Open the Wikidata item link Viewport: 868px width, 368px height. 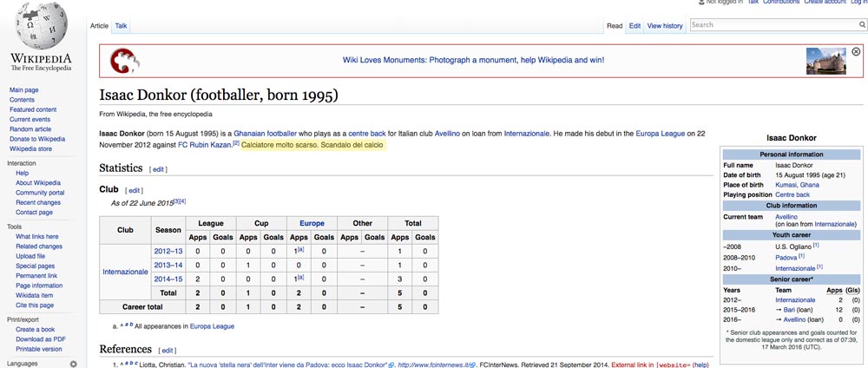[35, 295]
